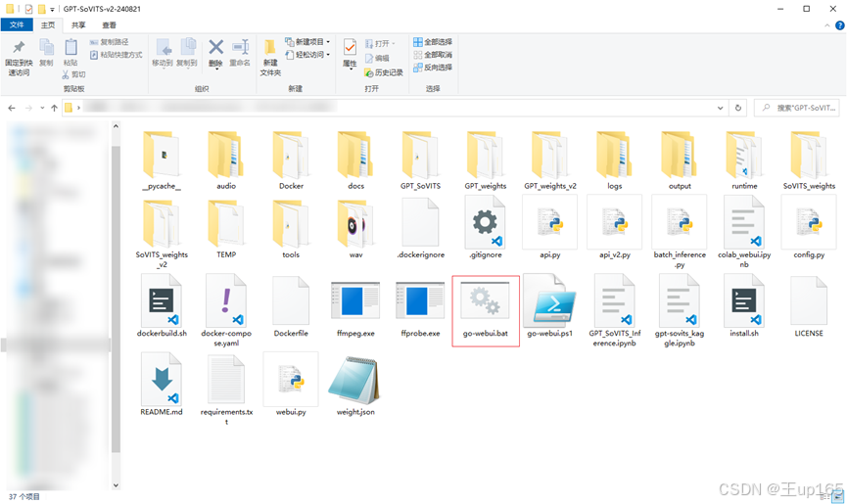Click the 删除 (Delete) ribbon button
Viewport: 847px width, 504px height.
click(x=216, y=54)
